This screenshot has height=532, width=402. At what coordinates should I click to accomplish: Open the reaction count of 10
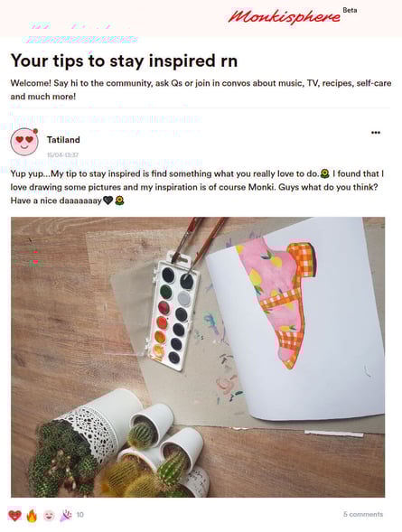coord(80,515)
